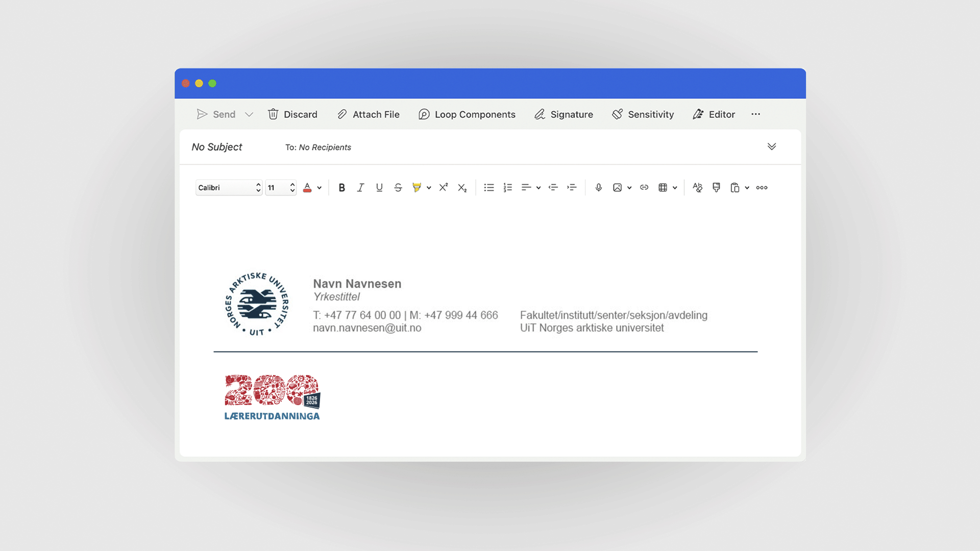Click the To recipients field

318,147
